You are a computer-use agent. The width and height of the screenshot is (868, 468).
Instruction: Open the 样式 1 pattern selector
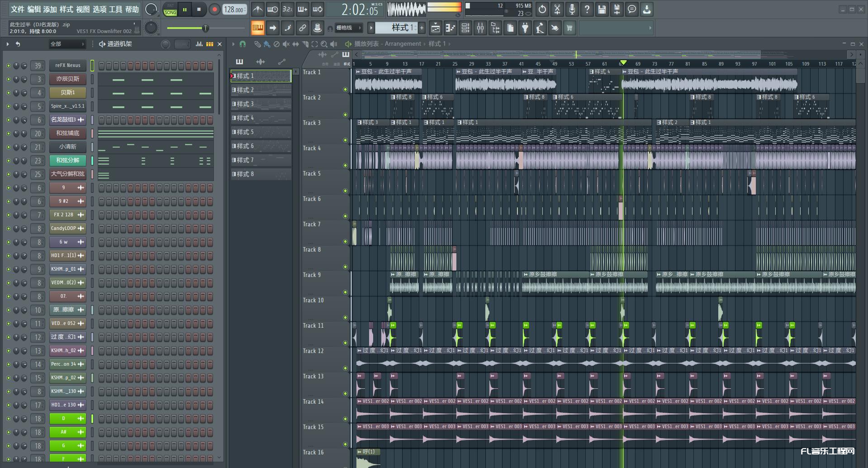pos(397,28)
